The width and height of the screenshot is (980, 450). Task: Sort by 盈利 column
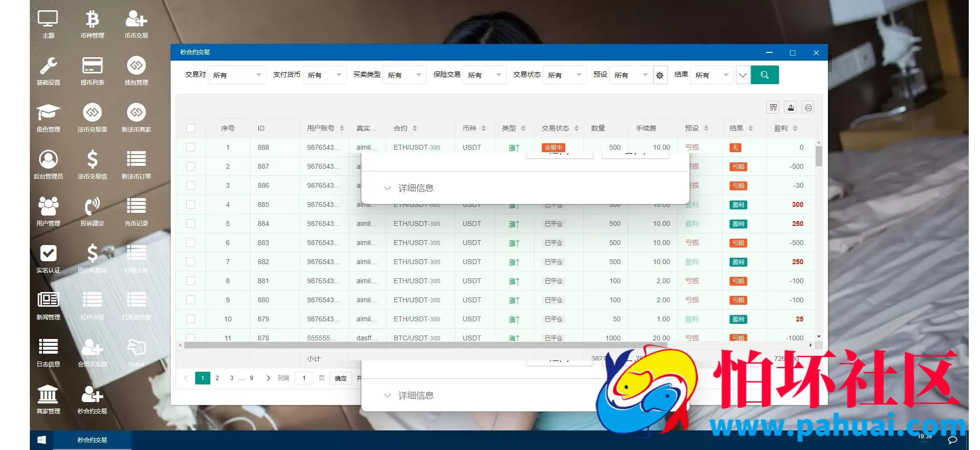[795, 128]
